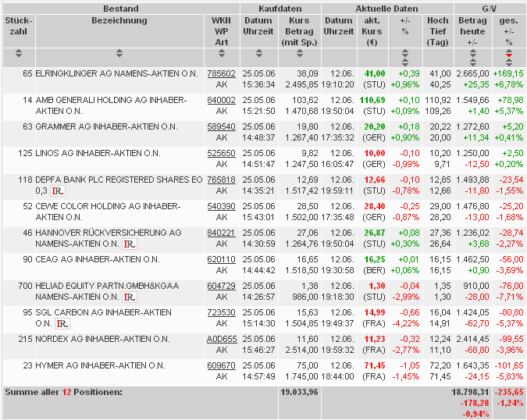The height and width of the screenshot is (420, 527).
Task: Open WKN link 540390 for CEWE Color
Action: pyautogui.click(x=222, y=206)
